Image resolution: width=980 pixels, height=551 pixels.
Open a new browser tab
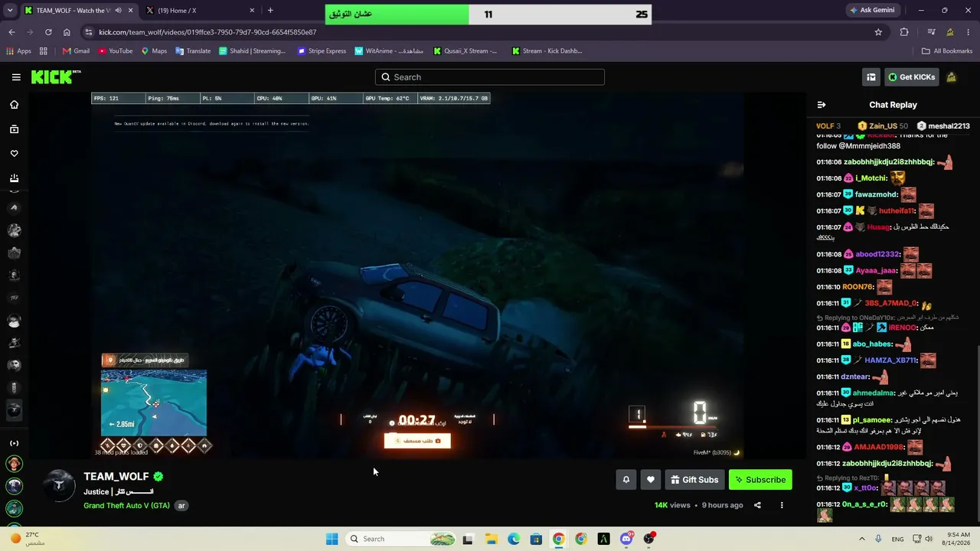click(270, 11)
